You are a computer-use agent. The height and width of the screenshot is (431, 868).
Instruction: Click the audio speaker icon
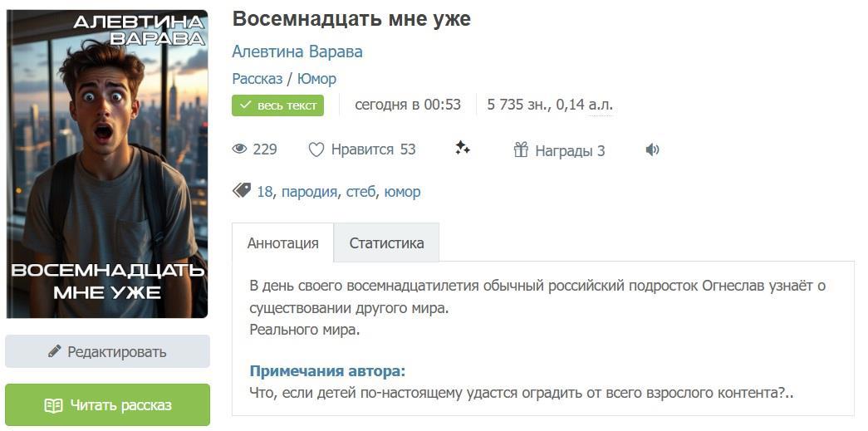click(653, 150)
